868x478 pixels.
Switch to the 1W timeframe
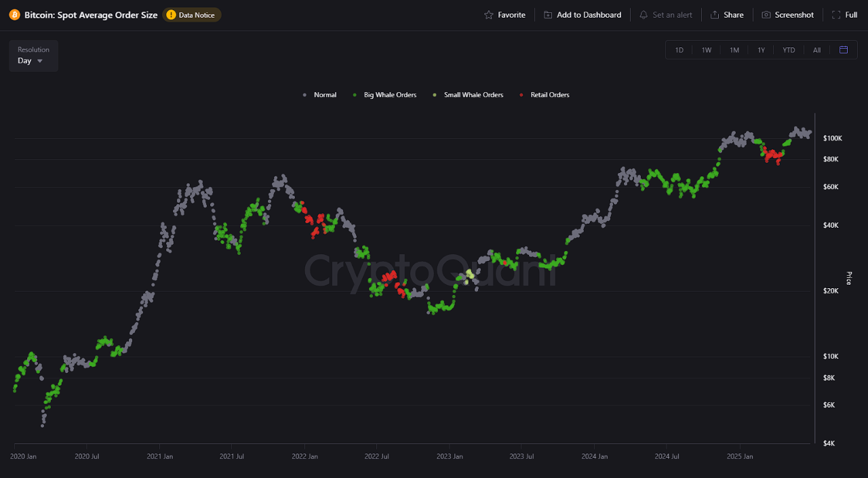point(706,49)
